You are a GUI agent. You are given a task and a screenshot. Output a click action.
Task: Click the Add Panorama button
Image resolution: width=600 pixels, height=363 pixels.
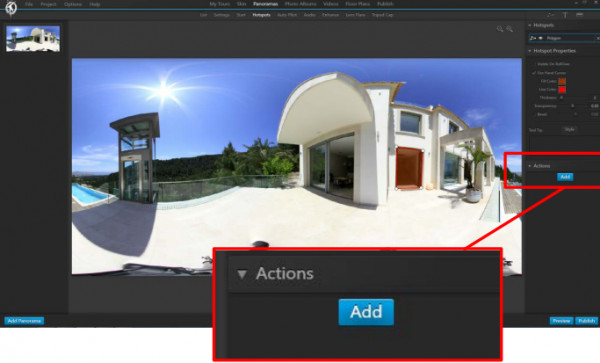click(24, 321)
